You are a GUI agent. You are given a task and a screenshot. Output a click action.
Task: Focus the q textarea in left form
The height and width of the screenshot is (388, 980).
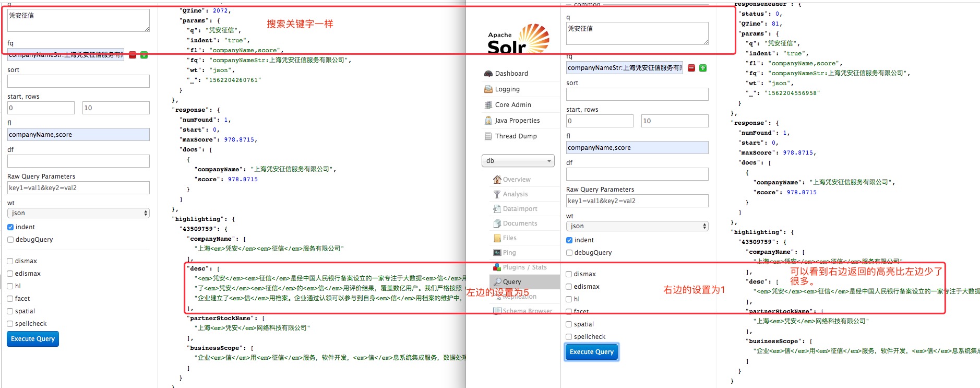(x=78, y=20)
